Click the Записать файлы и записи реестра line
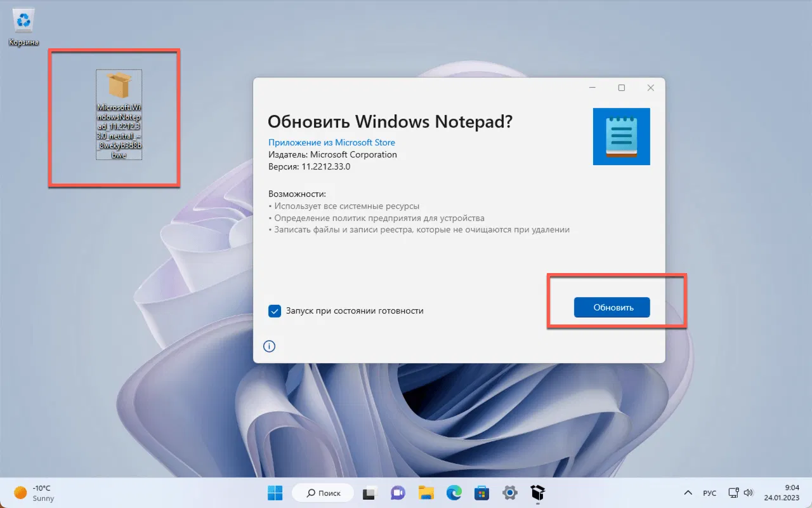 pos(419,230)
